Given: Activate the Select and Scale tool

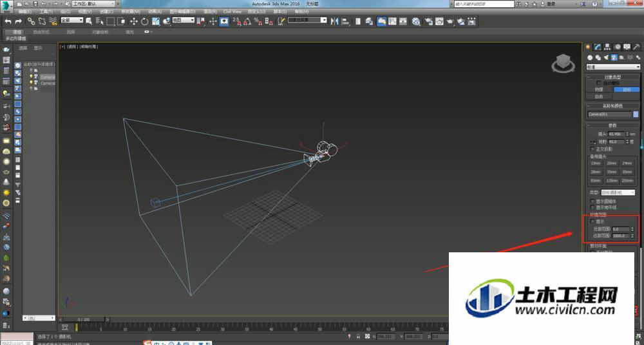Looking at the screenshot, I should pyautogui.click(x=156, y=21).
